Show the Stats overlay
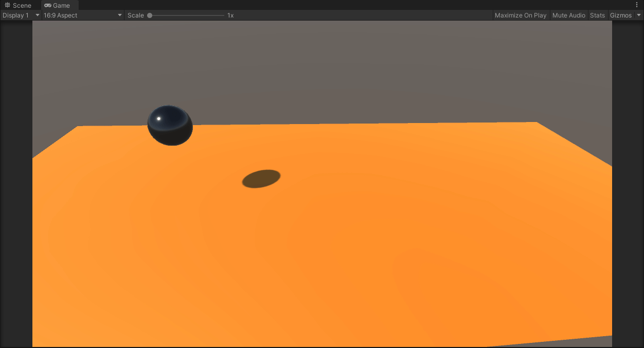 pos(597,15)
